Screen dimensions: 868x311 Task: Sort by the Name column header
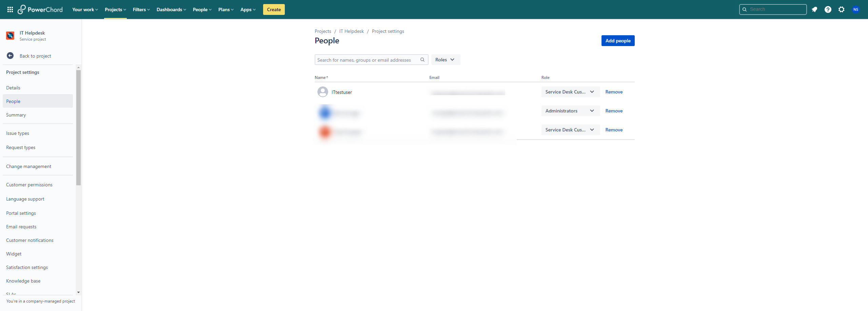[321, 78]
